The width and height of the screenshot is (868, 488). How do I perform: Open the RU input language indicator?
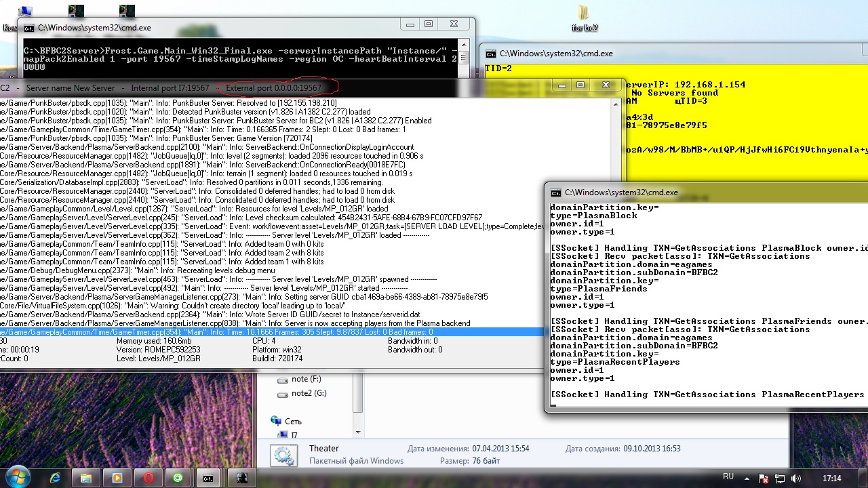pyautogui.click(x=728, y=477)
